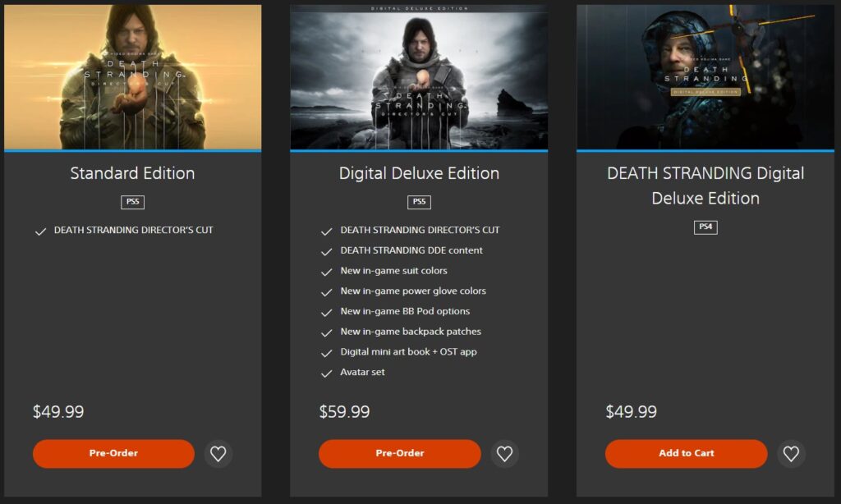Screen dimensions: 841x504
Task: Click checkmark beside DEATH STRANDING DIRECTOR'S CUT
Action: 40,231
